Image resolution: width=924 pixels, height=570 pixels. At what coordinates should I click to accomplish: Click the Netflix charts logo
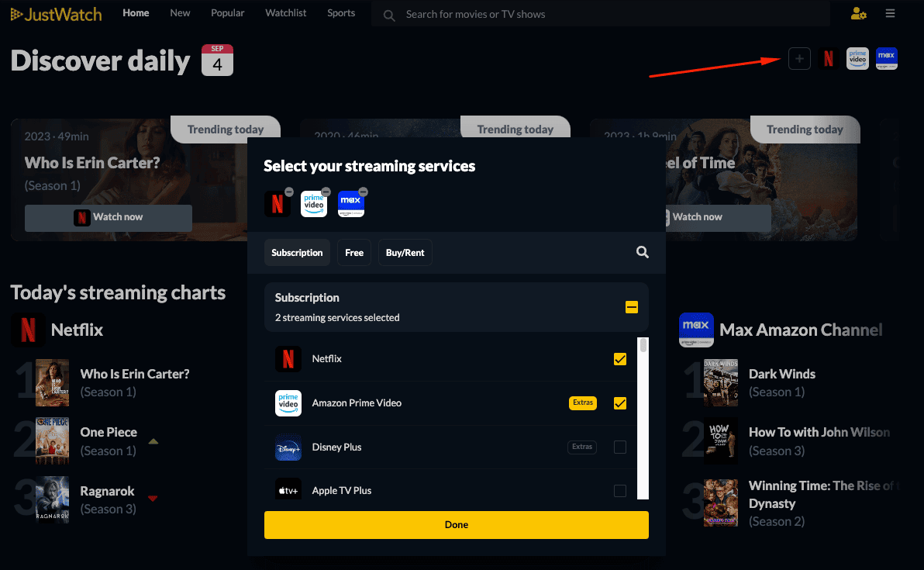(x=28, y=330)
